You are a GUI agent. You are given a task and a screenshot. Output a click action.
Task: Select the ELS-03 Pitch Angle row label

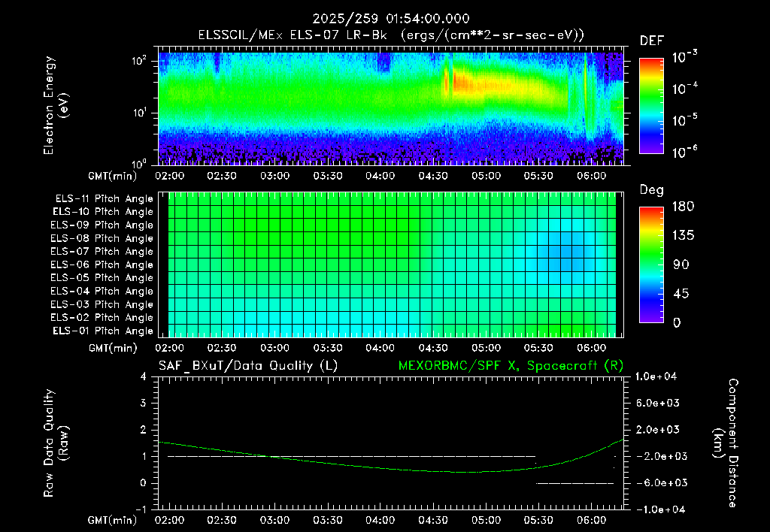[102, 304]
